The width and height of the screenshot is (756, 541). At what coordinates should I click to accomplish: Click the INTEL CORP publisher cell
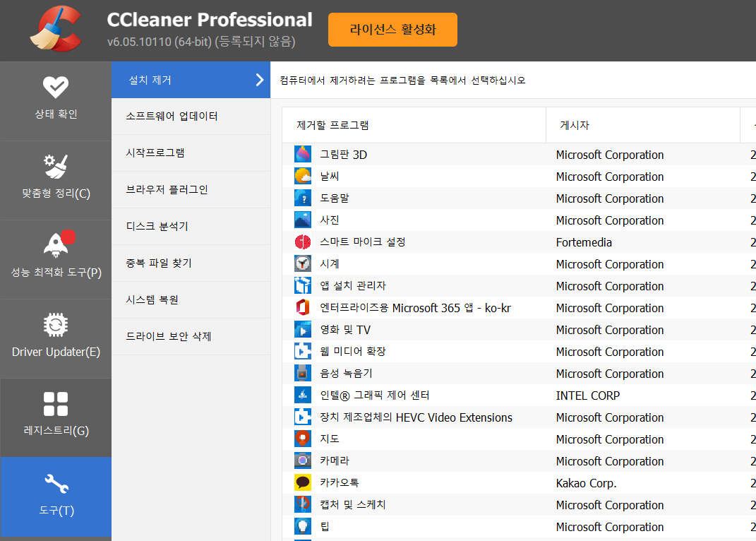588,396
